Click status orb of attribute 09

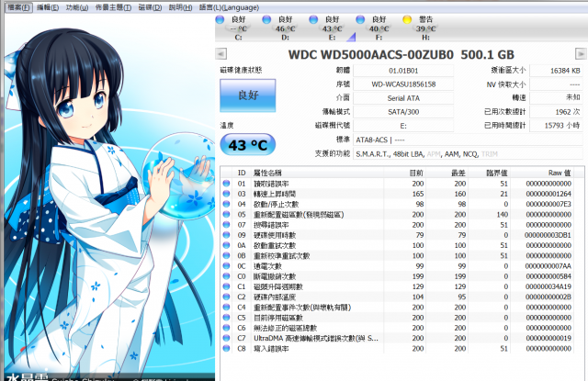click(226, 235)
